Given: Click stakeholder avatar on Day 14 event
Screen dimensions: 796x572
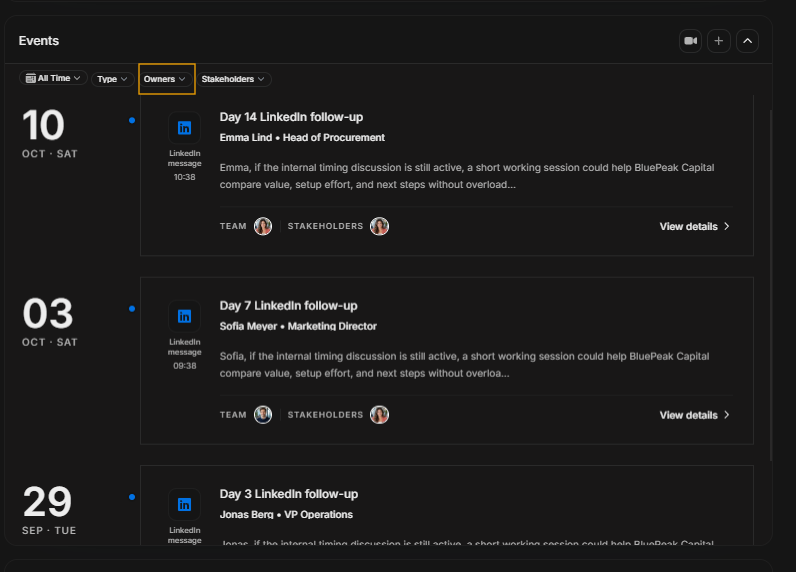Looking at the screenshot, I should (379, 226).
